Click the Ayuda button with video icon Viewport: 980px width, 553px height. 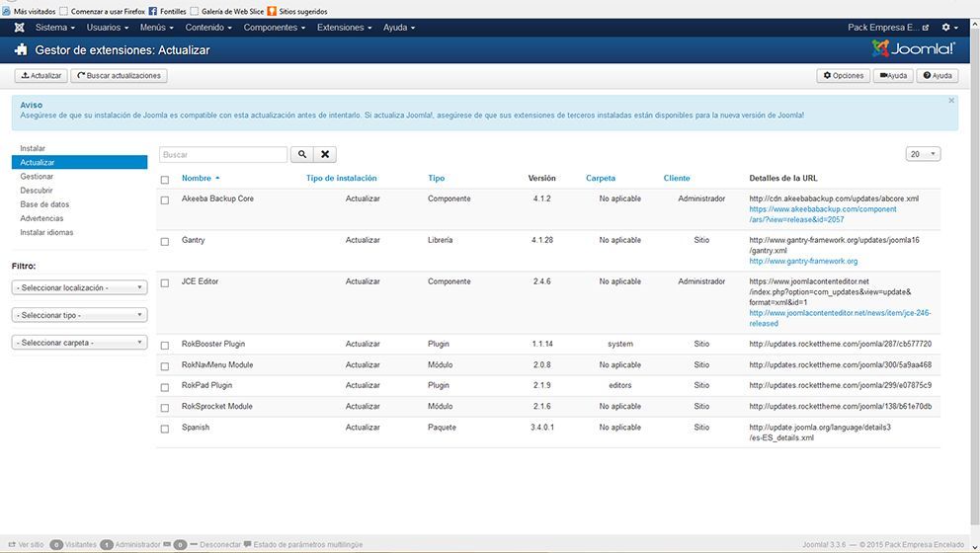(x=893, y=76)
